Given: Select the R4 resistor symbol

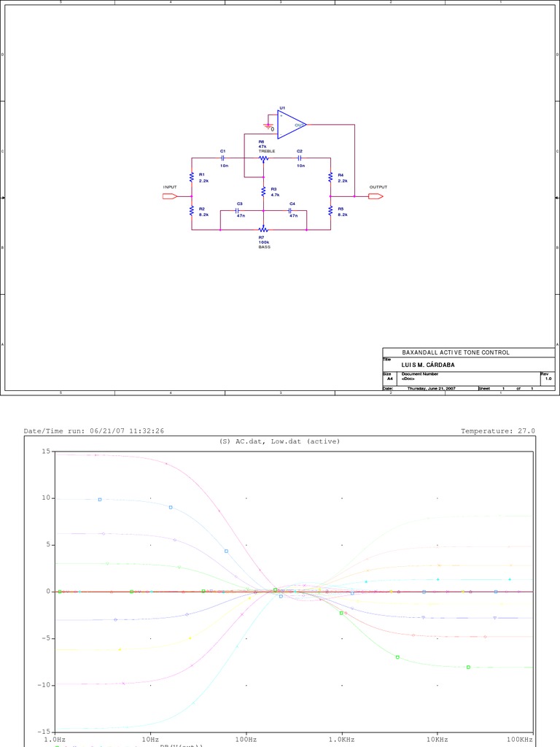Looking at the screenshot, I should [330, 177].
